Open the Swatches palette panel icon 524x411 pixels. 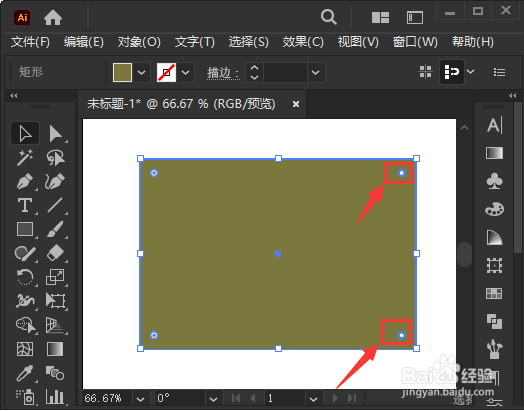(x=494, y=210)
